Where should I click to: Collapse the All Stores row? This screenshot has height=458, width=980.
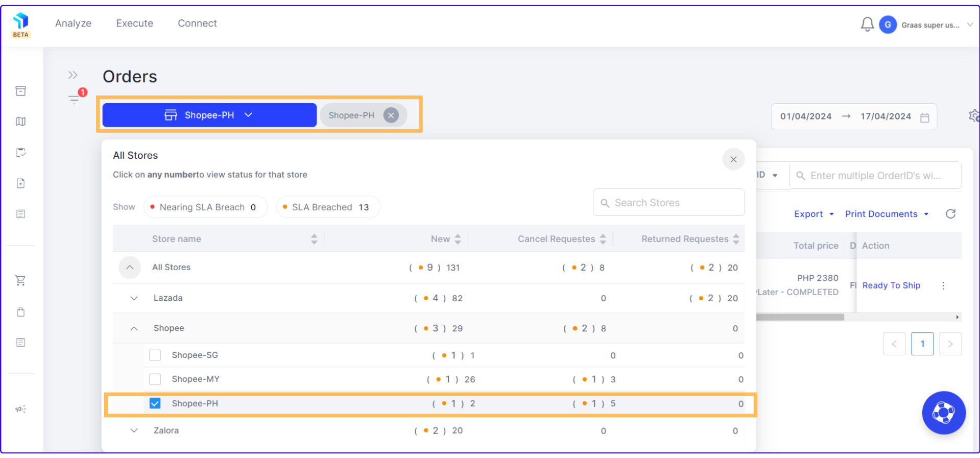pos(130,268)
